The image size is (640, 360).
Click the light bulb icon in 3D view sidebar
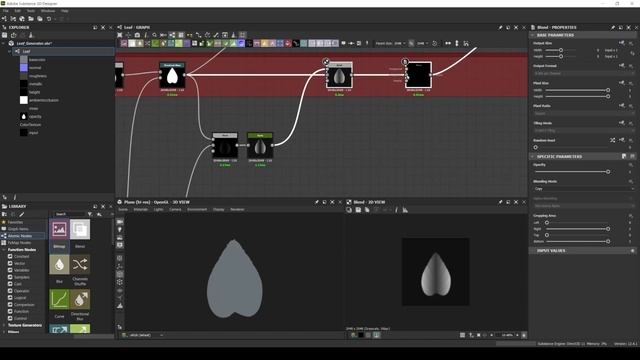120,230
